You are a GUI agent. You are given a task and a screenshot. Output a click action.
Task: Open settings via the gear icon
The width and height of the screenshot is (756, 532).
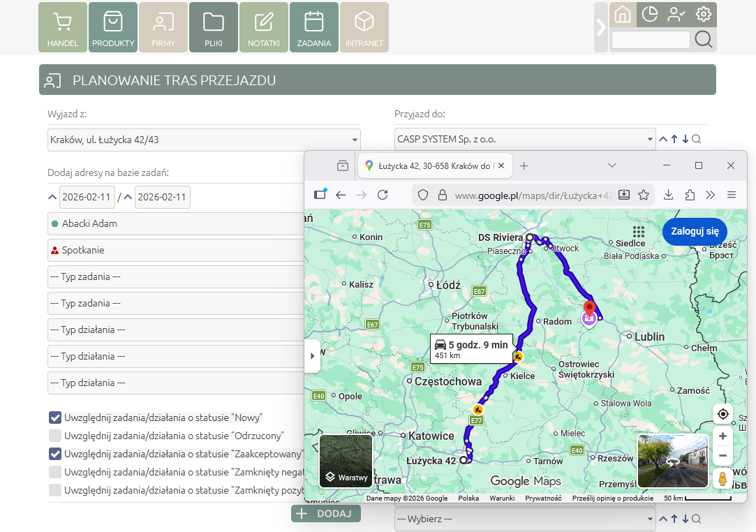point(704,14)
